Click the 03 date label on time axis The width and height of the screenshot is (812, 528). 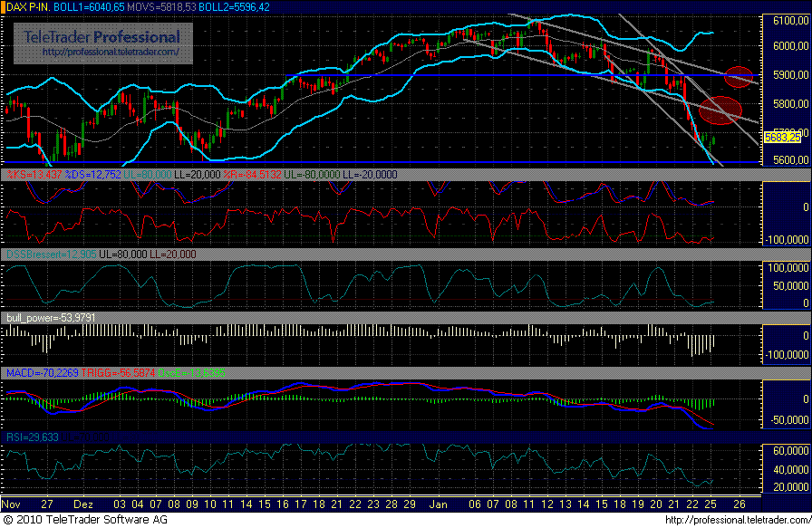119,504
